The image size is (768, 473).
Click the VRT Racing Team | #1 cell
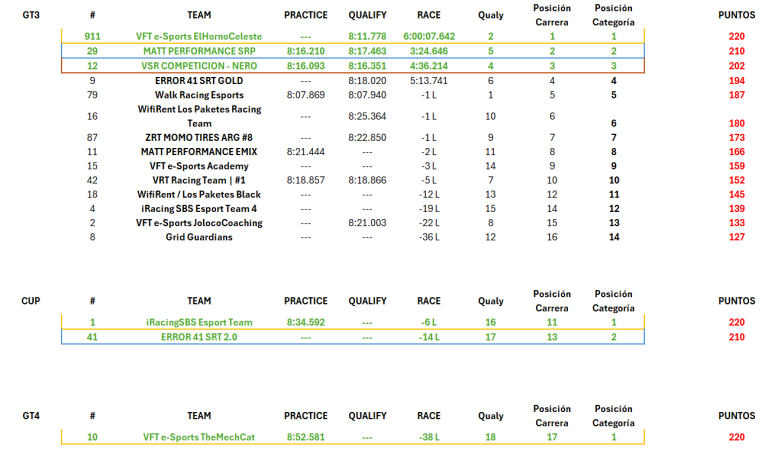coord(199,180)
